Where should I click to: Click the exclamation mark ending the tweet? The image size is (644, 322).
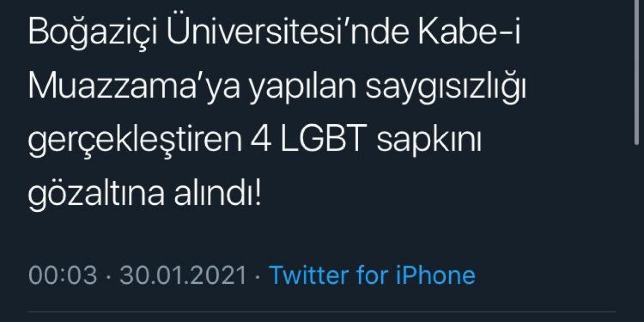click(259, 195)
